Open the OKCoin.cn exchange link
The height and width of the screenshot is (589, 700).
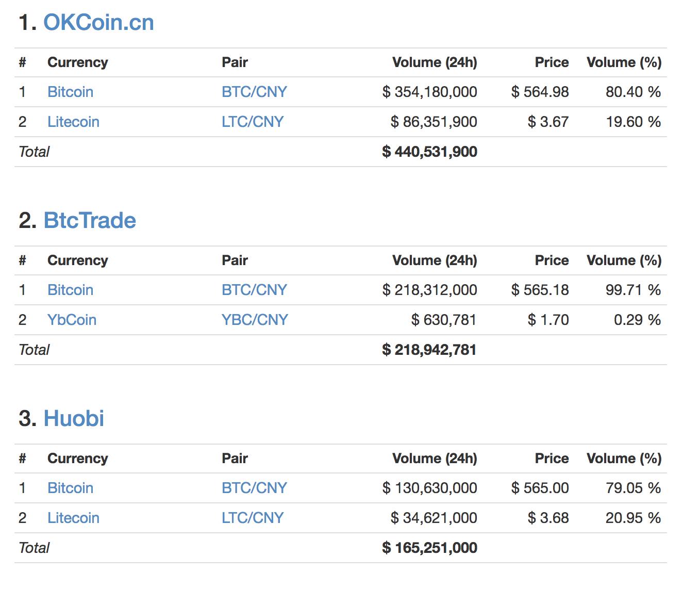click(98, 23)
